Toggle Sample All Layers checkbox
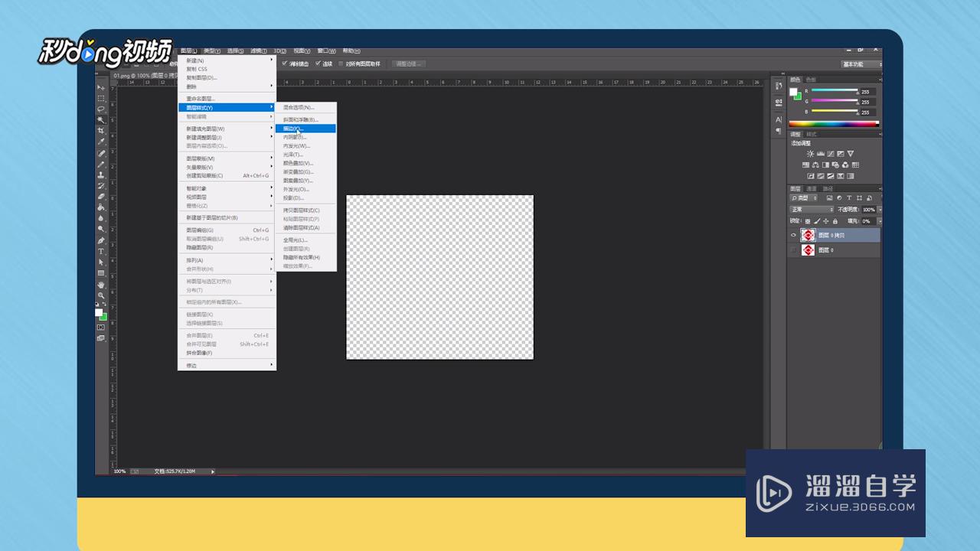This screenshot has width=980, height=551. (341, 64)
